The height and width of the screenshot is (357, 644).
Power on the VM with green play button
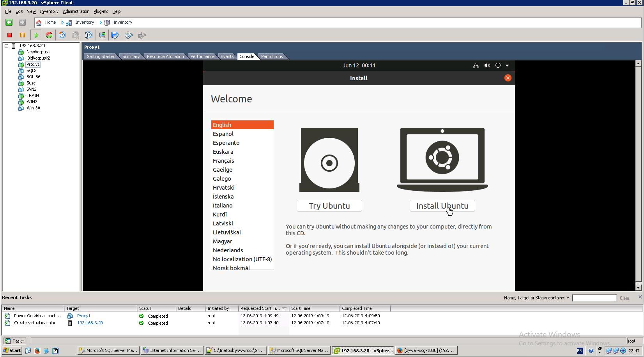coord(36,35)
